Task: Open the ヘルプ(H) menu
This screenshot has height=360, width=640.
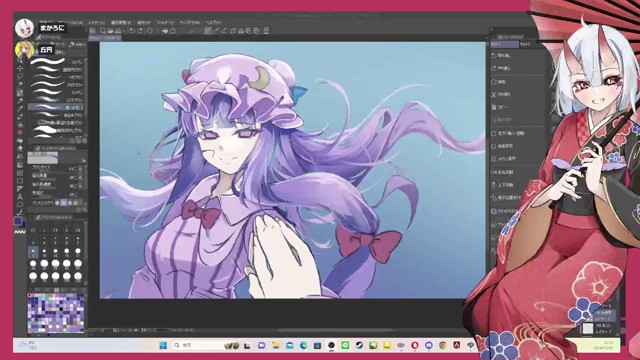Action: [x=213, y=22]
